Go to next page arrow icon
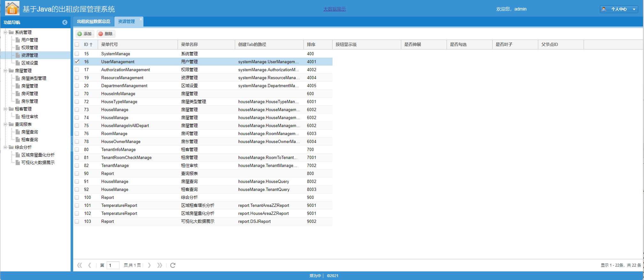This screenshot has height=280, width=644. tap(149, 265)
